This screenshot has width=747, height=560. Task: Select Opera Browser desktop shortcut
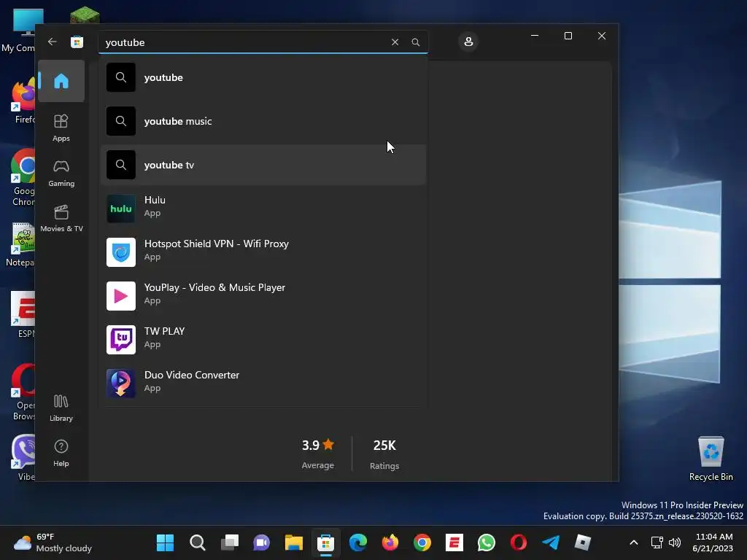(x=24, y=392)
